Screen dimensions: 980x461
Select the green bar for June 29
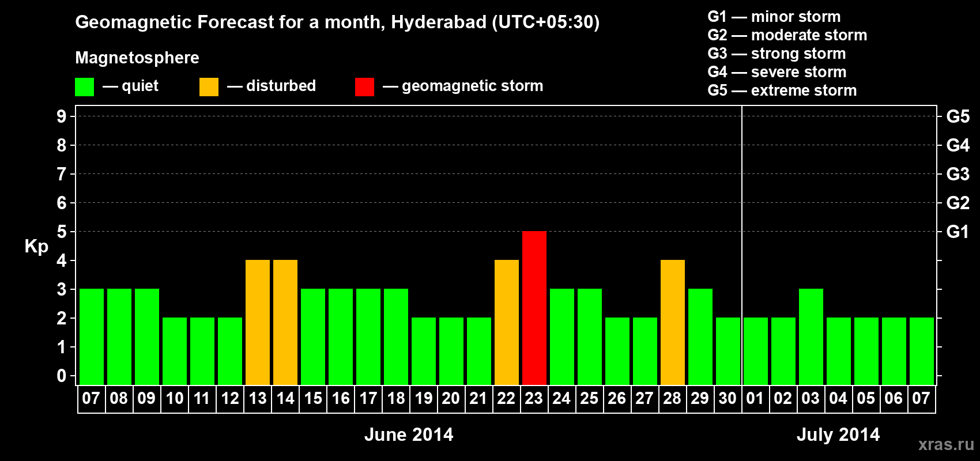point(700,337)
